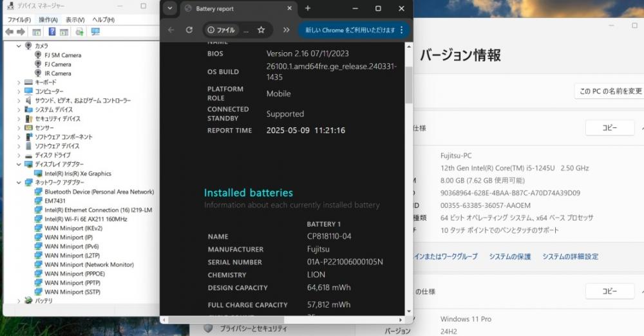Click the scan hardware monitor icon in Device Manager toolbar
This screenshot has height=336, width=644.
[95, 32]
